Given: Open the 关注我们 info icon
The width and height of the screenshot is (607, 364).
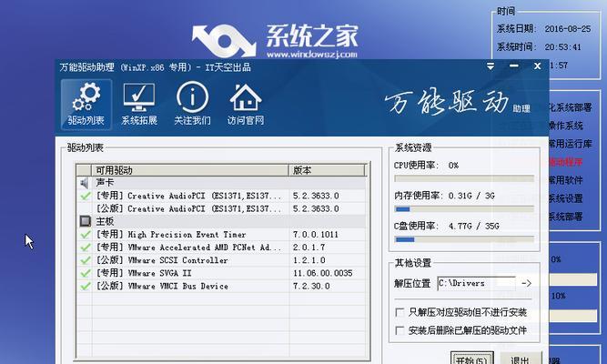Looking at the screenshot, I should point(192,104).
